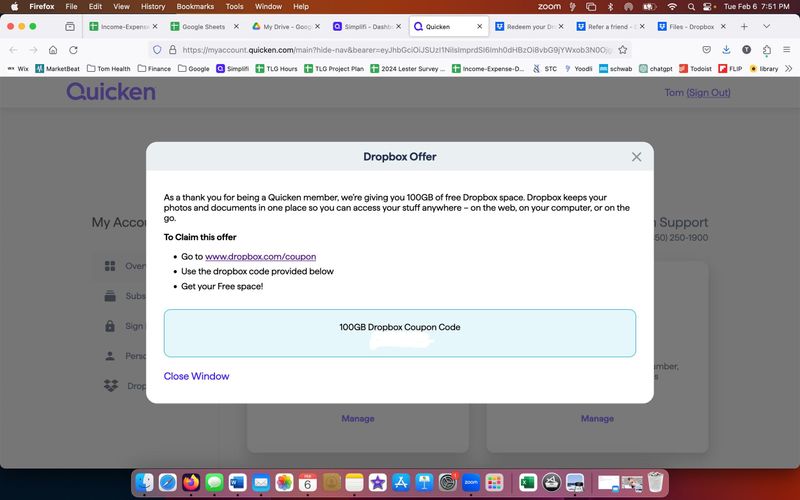Open the TLG Project Plan bookmark
This screenshot has width=800, height=500.
tap(334, 68)
